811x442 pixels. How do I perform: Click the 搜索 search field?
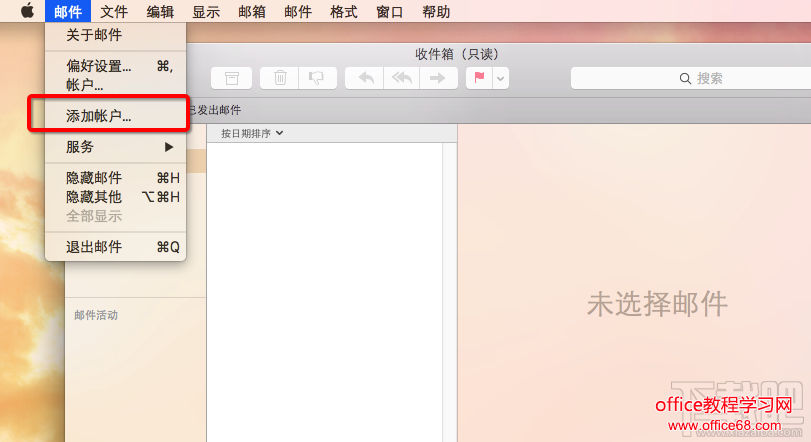[691, 78]
